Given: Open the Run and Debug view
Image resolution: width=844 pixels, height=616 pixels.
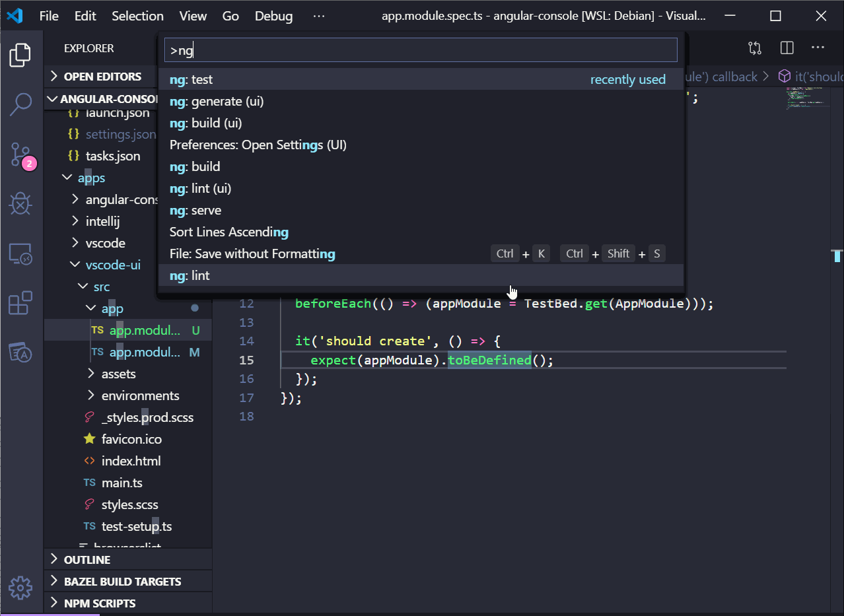Looking at the screenshot, I should (20, 204).
